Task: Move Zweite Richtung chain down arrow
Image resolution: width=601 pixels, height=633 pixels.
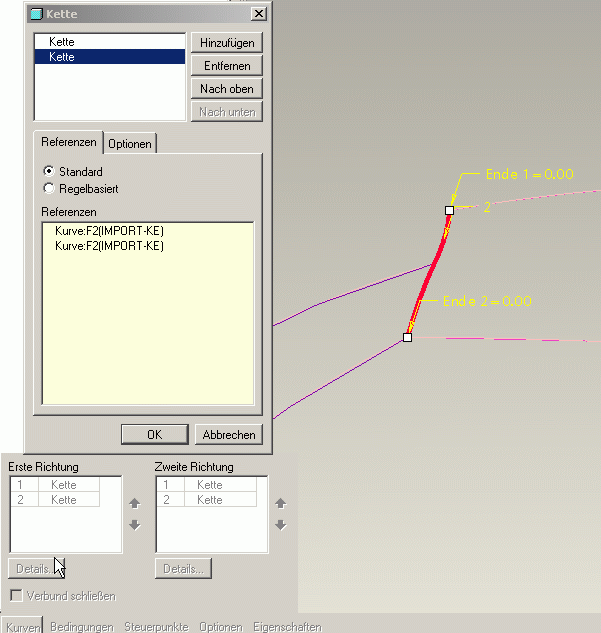Action: click(281, 525)
